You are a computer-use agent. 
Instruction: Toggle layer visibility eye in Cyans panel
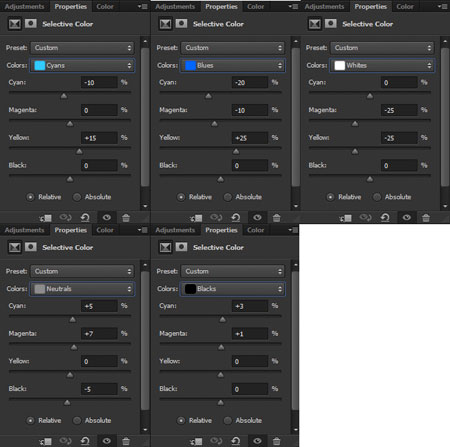tap(107, 218)
